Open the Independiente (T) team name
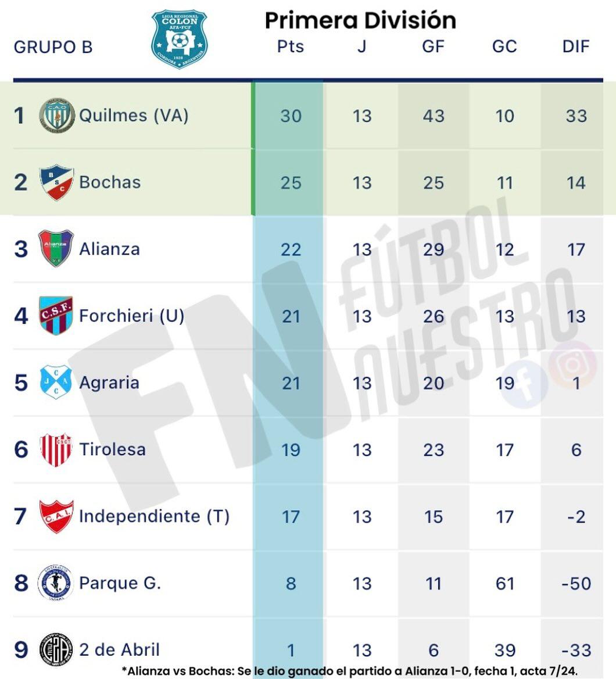This screenshot has width=616, height=679. coord(154,516)
